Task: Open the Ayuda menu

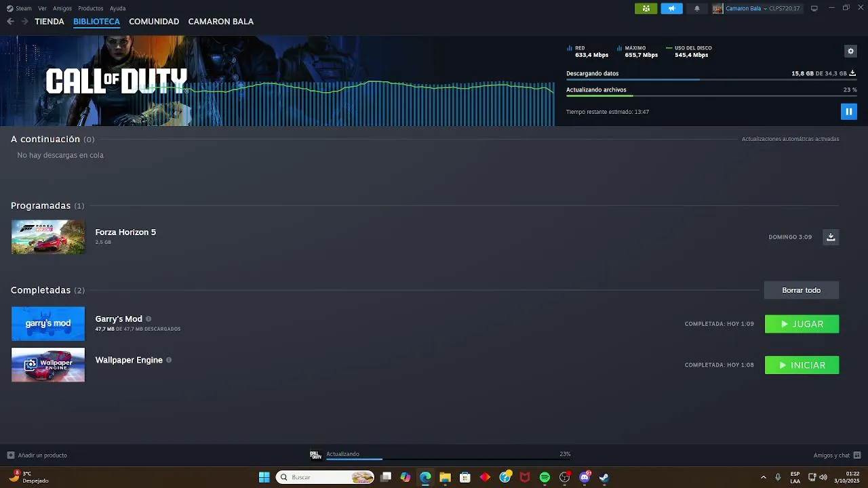Action: [x=118, y=8]
